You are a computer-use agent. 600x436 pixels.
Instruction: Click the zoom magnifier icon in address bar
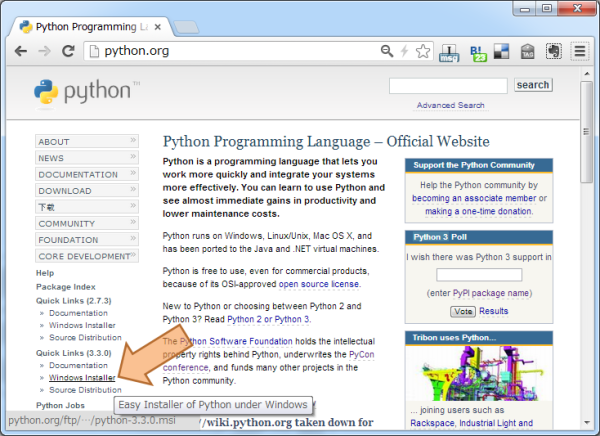(387, 50)
